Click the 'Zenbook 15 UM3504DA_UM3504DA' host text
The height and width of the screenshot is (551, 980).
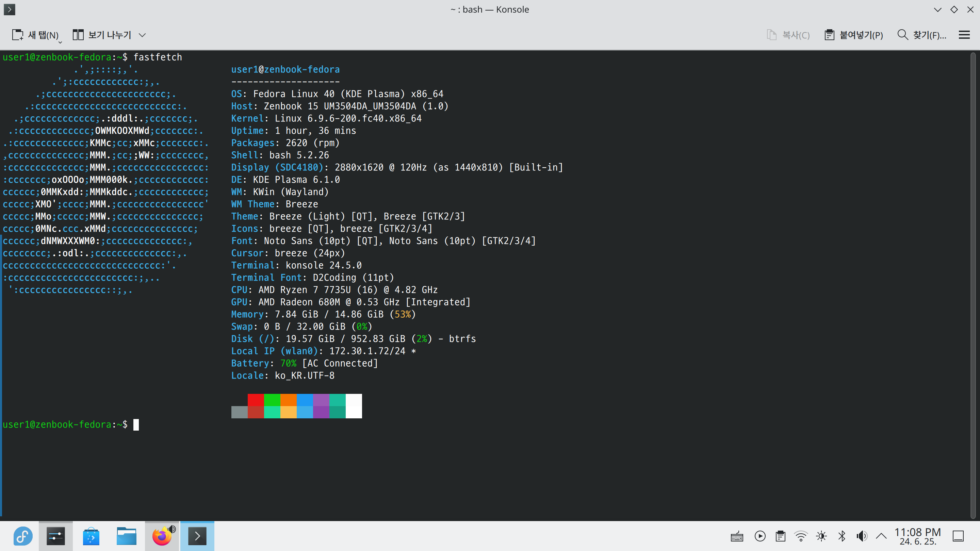pyautogui.click(x=340, y=106)
